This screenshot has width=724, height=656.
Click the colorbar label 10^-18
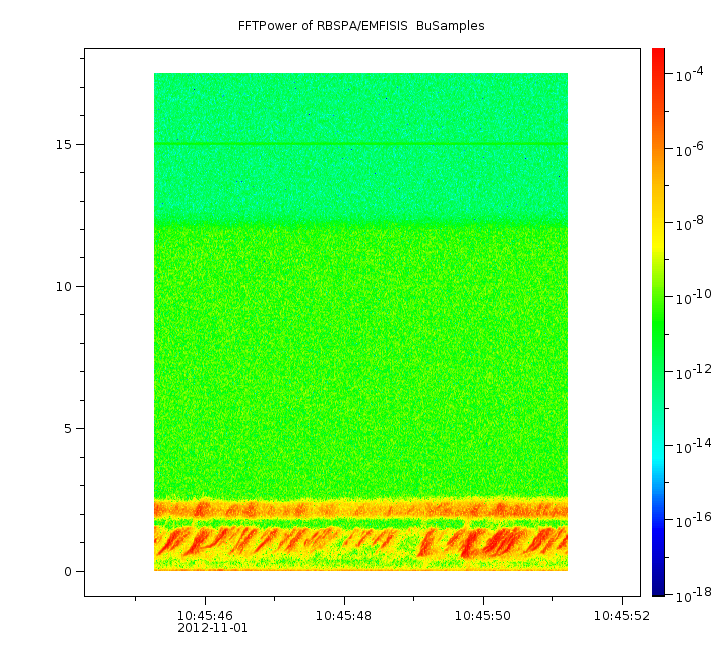click(691, 594)
